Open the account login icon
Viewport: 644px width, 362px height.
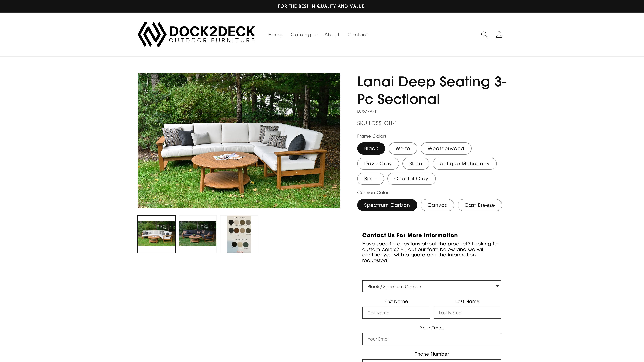click(x=499, y=35)
